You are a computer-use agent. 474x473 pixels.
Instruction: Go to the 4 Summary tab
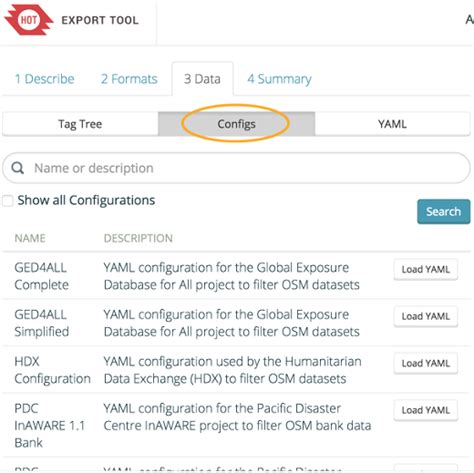coord(279,79)
